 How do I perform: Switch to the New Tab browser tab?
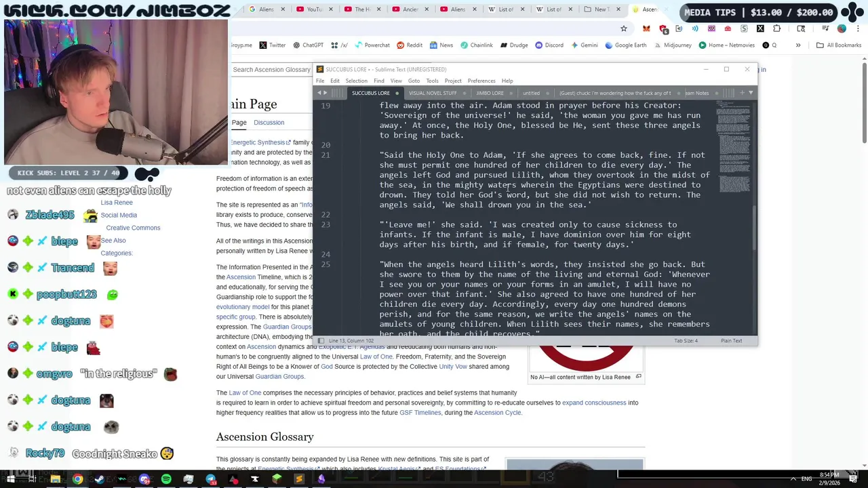[x=601, y=9]
